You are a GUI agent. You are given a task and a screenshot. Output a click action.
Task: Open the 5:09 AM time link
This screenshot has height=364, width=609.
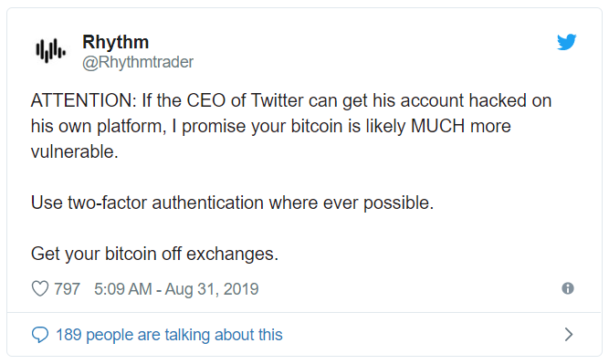122,289
